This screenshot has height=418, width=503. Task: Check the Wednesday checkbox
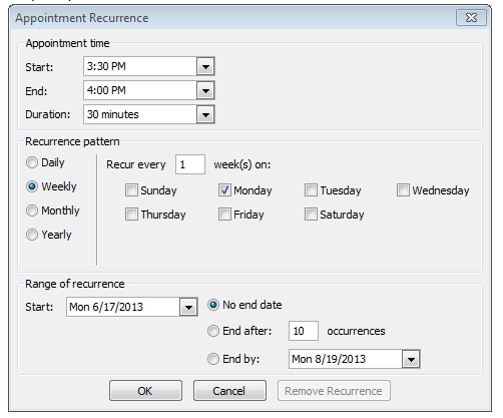pyautogui.click(x=403, y=190)
